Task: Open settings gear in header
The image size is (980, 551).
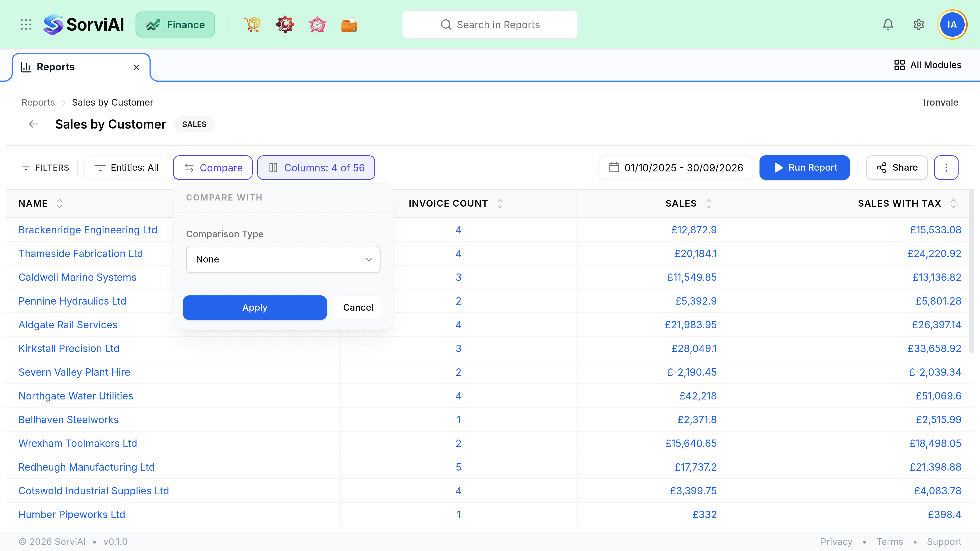Action: pyautogui.click(x=919, y=25)
